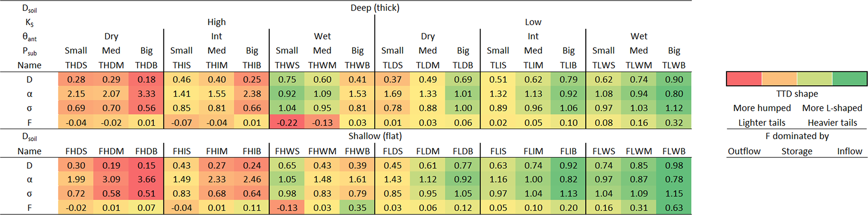Click the 3.33 alpha cell under THDB
868x215 pixels.
[146, 94]
